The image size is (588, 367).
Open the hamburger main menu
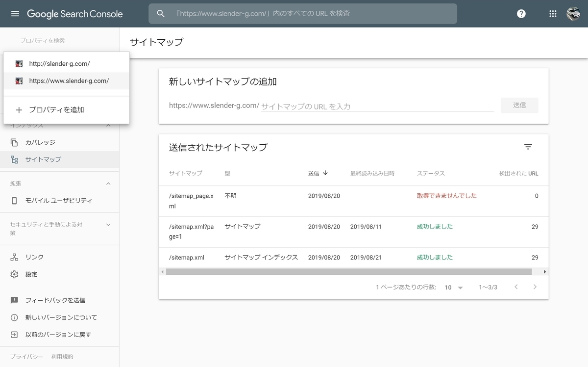15,14
